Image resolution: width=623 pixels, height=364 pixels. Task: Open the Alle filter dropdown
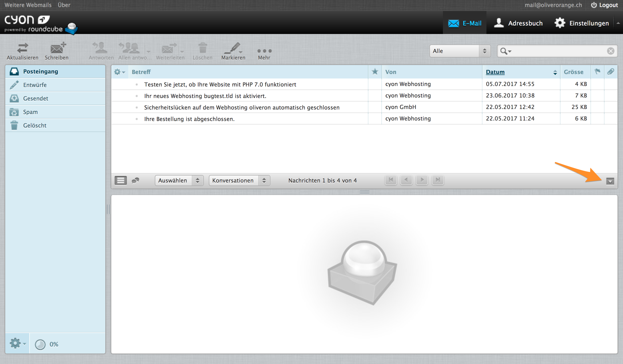tap(459, 51)
